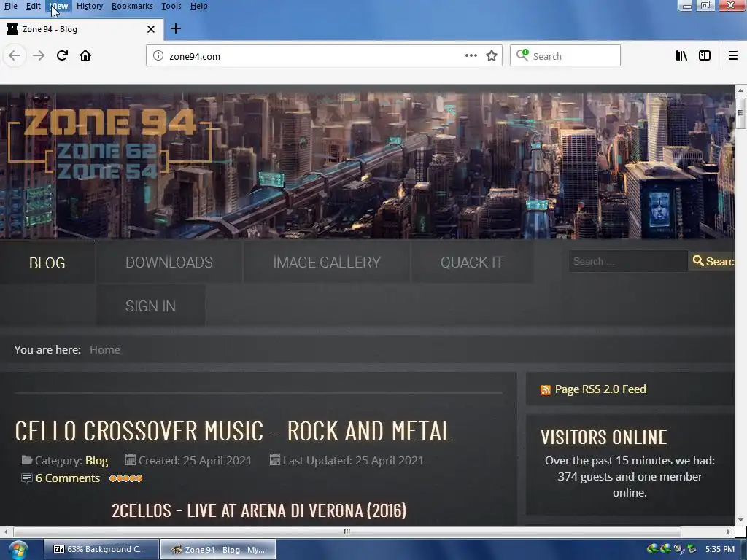Image resolution: width=747 pixels, height=560 pixels.
Task: Follow the Home breadcrumb link
Action: tap(105, 349)
